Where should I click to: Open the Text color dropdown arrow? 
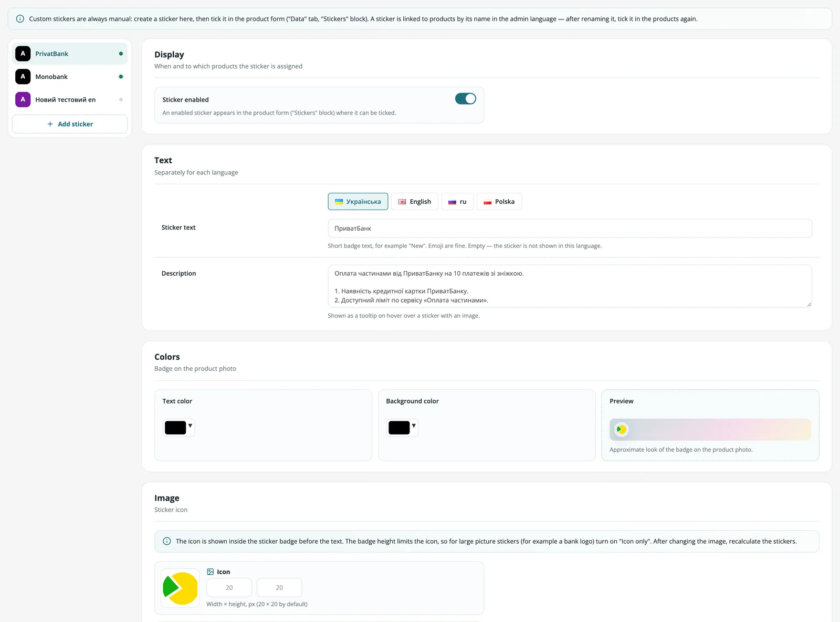coord(190,426)
